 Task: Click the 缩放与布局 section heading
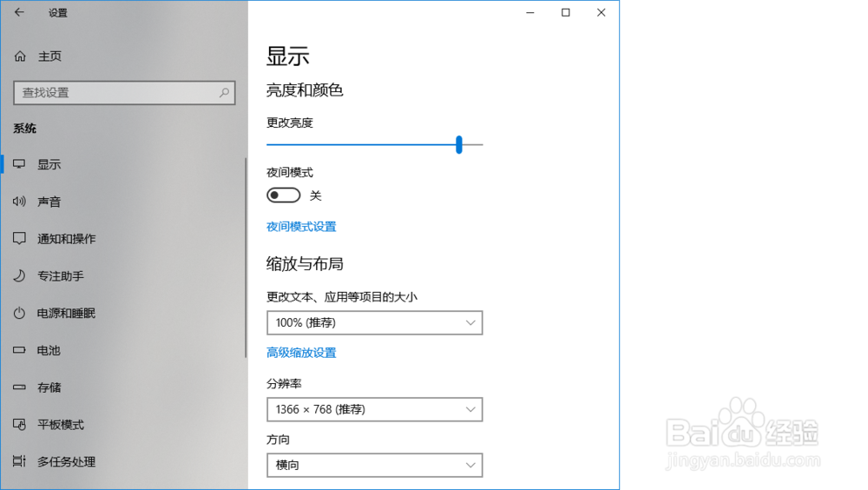coord(305,264)
